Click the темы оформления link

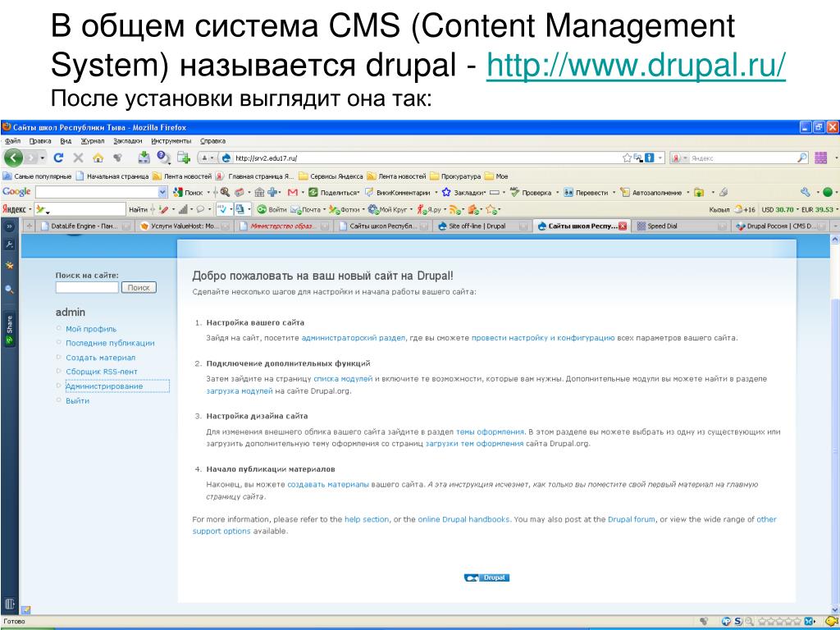click(x=490, y=431)
